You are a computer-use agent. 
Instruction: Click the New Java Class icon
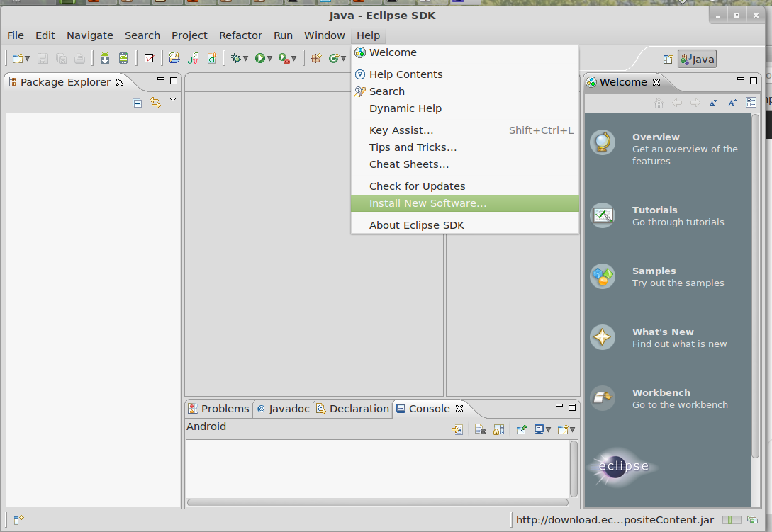pos(334,59)
